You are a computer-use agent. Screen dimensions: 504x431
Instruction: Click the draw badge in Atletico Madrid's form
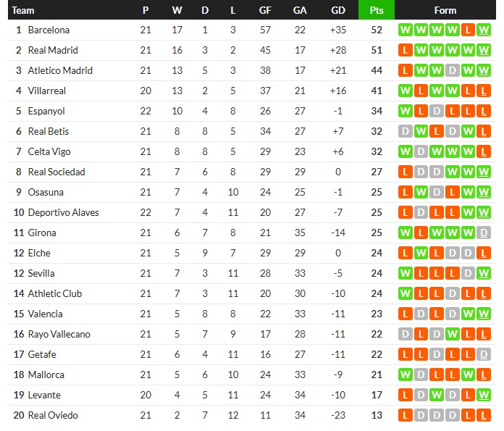click(453, 71)
